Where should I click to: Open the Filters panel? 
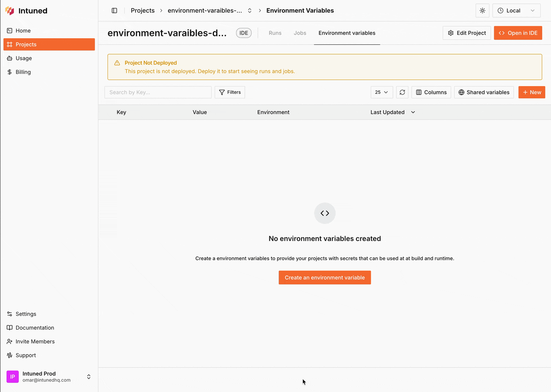[x=230, y=92]
